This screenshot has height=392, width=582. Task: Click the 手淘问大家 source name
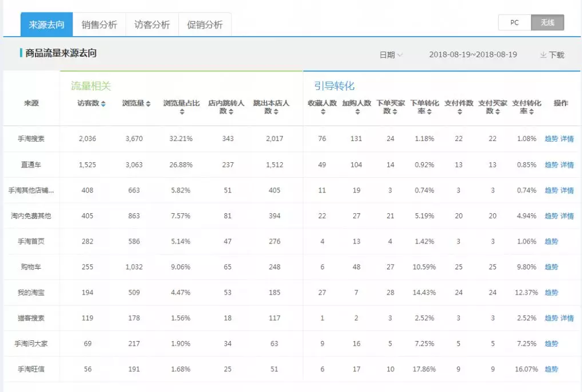pos(31,344)
